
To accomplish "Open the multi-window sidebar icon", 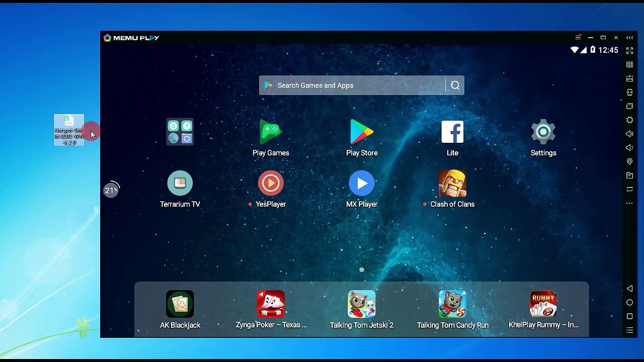I will point(629,106).
